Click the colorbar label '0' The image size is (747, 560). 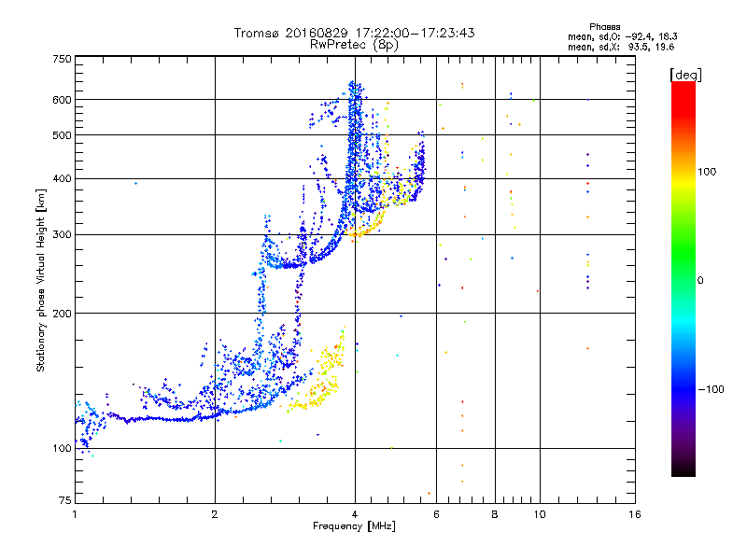[x=700, y=281]
